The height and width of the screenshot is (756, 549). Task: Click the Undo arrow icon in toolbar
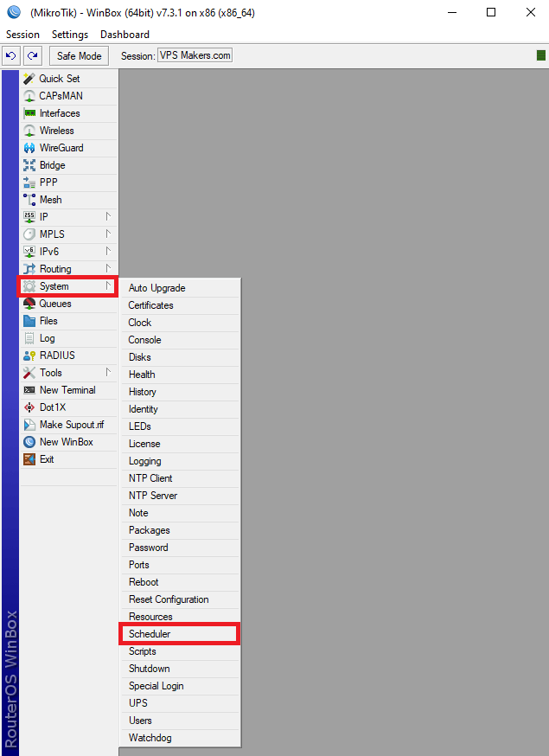tap(11, 56)
